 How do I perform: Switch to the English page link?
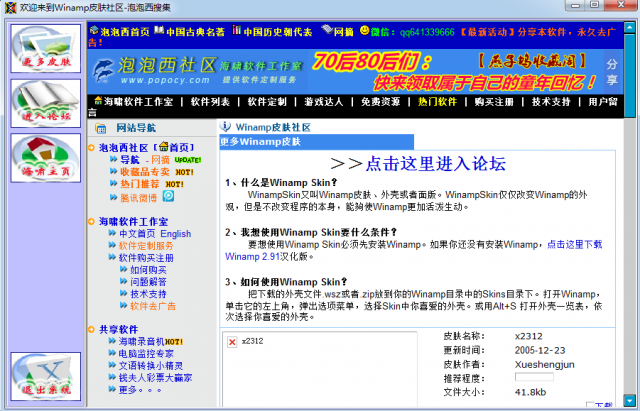click(176, 234)
